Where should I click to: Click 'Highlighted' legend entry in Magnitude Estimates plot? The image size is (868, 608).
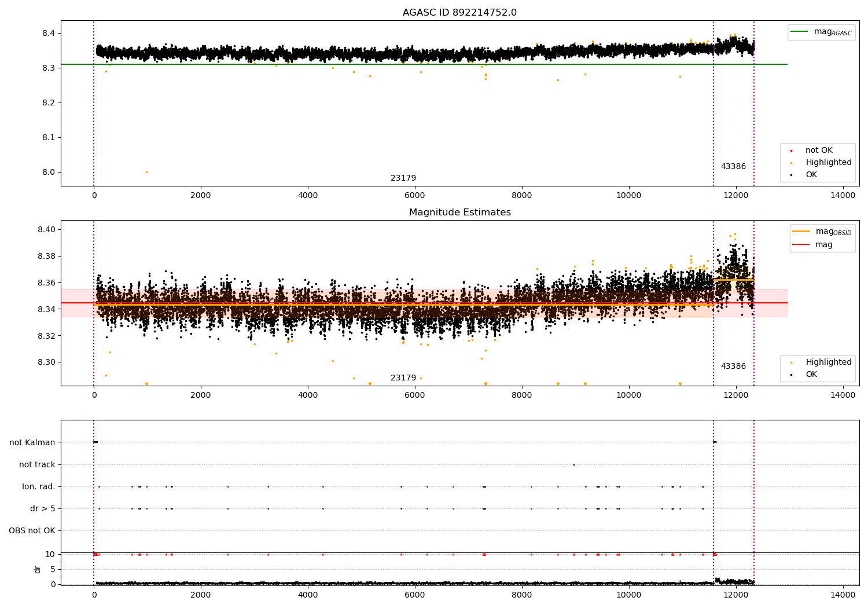[822, 362]
